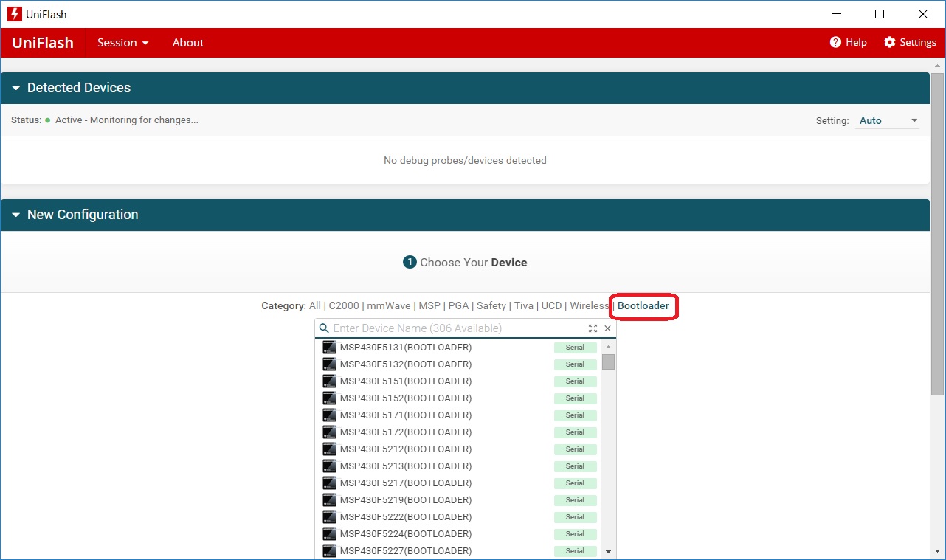The image size is (946, 560).
Task: Click the device list scroll-down arrow
Action: coord(608,551)
